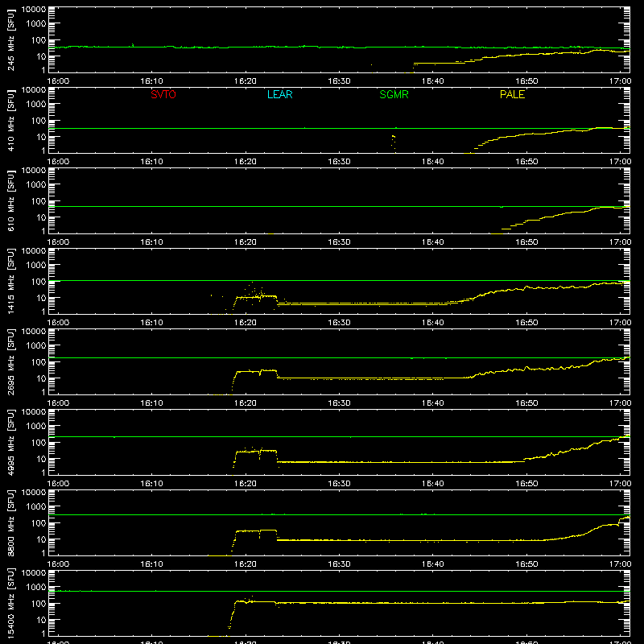This screenshot has width=644, height=644.
Task: Click the 100 tick label on 610 MHz axis
Action: (x=39, y=201)
